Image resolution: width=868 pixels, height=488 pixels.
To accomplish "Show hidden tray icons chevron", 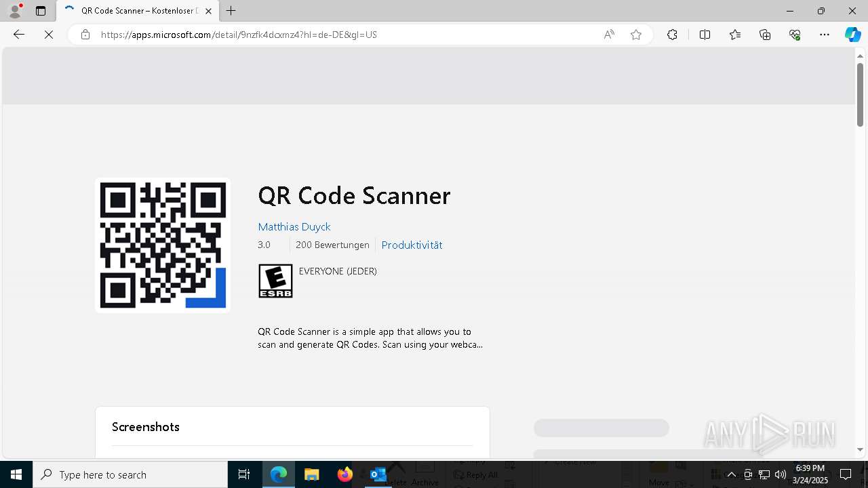I will 732,474.
